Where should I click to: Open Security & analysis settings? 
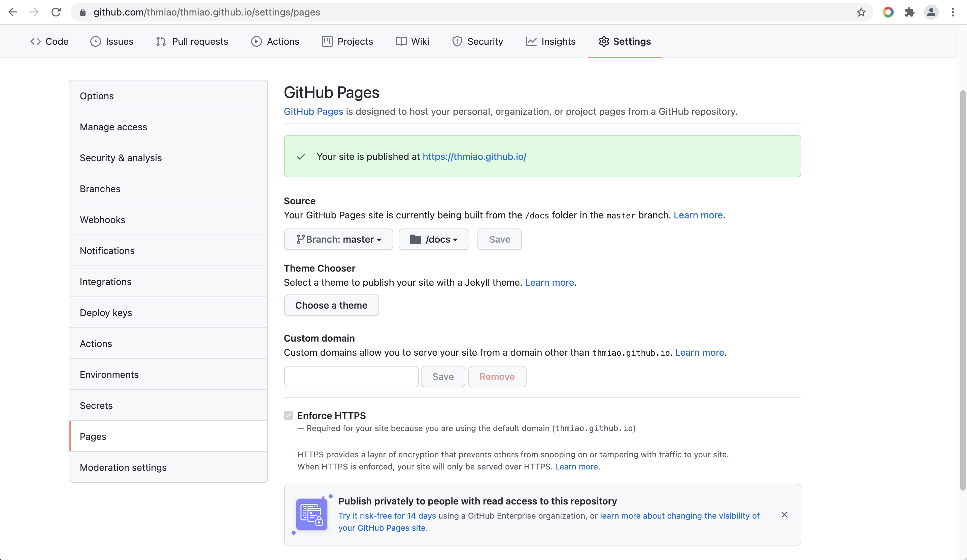tap(168, 157)
